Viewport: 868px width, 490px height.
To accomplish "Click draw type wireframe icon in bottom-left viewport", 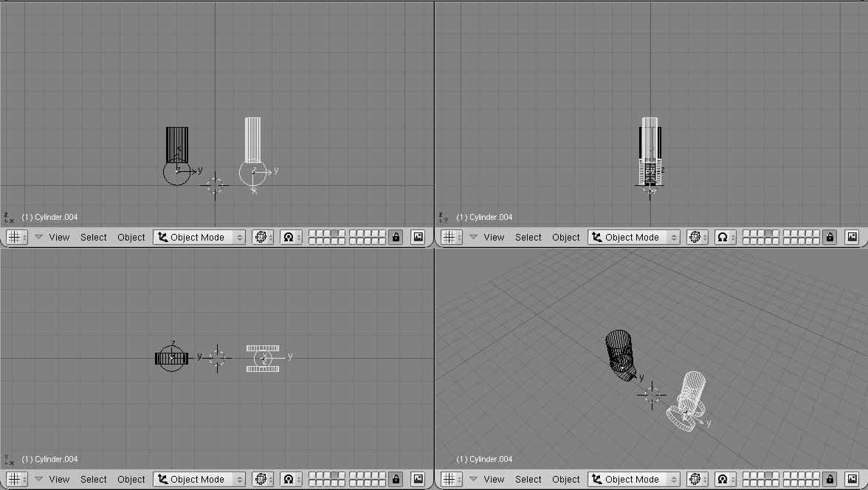I will click(263, 479).
